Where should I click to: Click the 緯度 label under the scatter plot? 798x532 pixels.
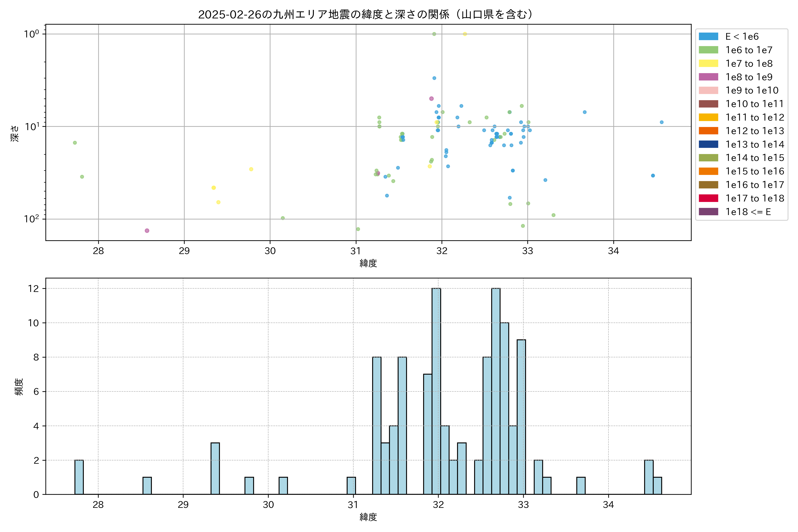click(x=368, y=263)
